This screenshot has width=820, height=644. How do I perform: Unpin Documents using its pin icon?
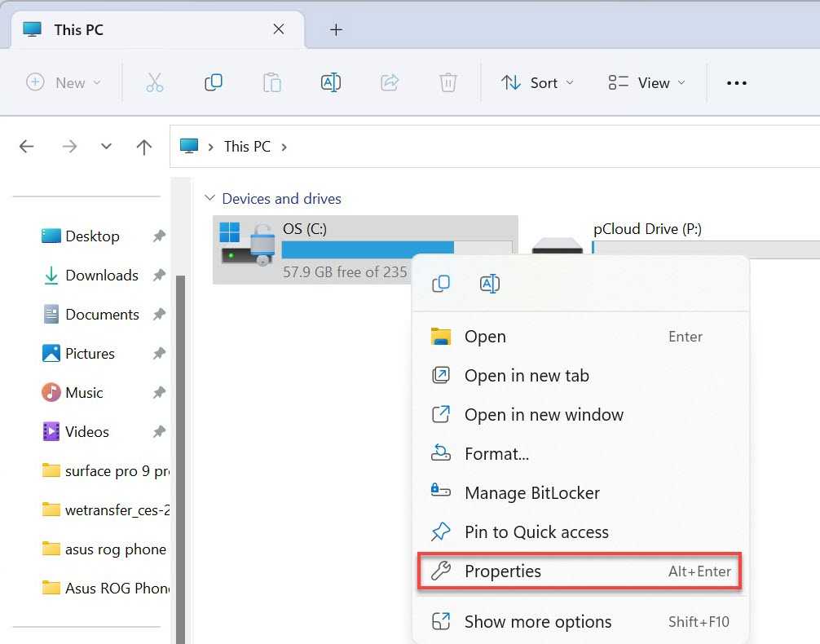click(159, 315)
